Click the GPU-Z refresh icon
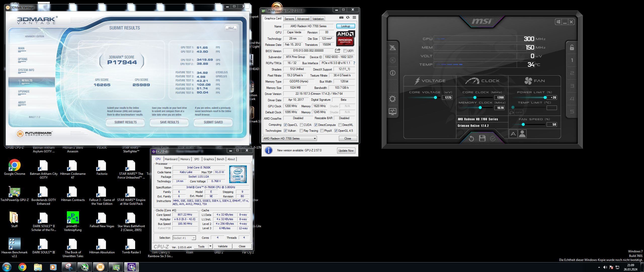 (x=348, y=18)
